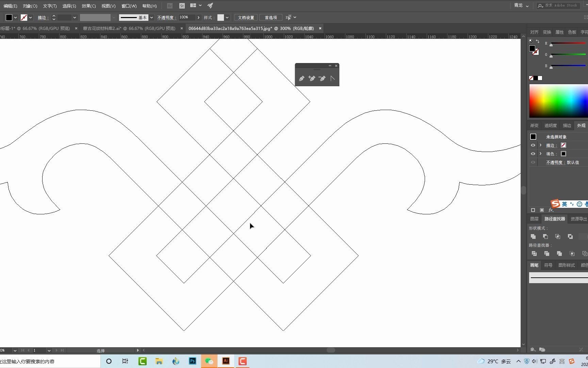Apply Minus Front shape mode
Screen dimensions: 588x368
click(545, 236)
